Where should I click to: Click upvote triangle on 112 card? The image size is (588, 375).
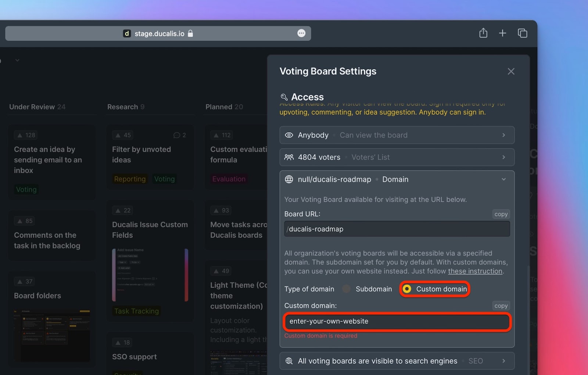216,135
